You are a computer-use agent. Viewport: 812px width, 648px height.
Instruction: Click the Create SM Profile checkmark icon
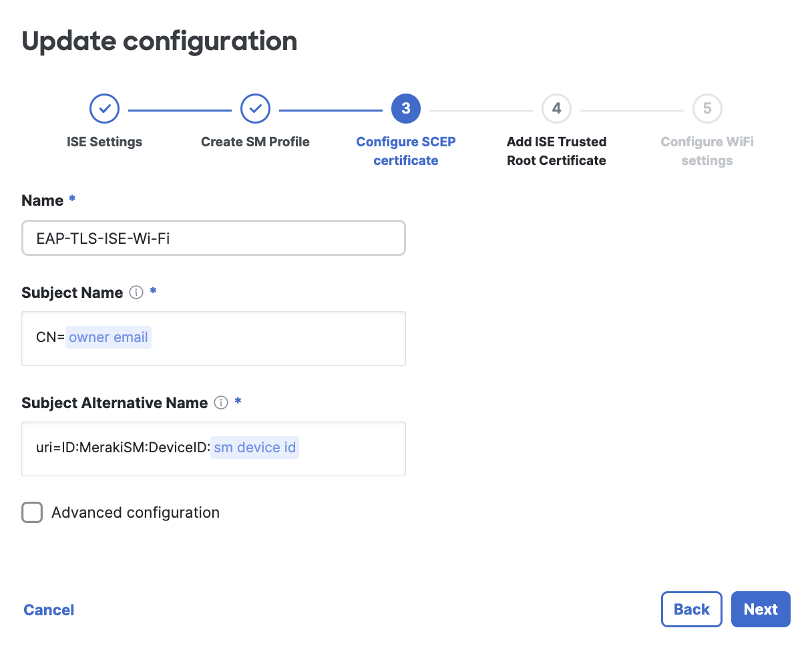click(255, 108)
